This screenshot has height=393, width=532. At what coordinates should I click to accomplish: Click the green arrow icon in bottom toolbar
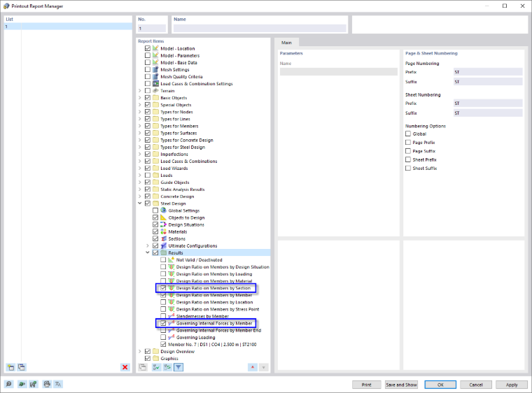tap(22, 384)
